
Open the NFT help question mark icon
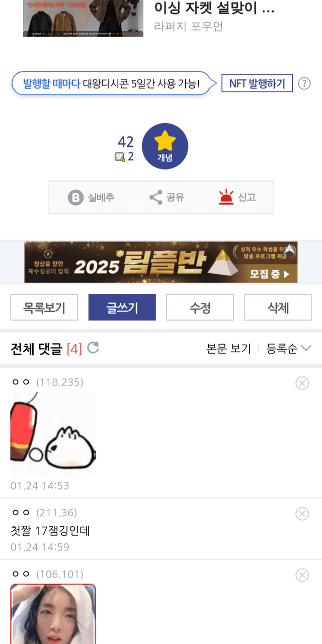pyautogui.click(x=304, y=84)
